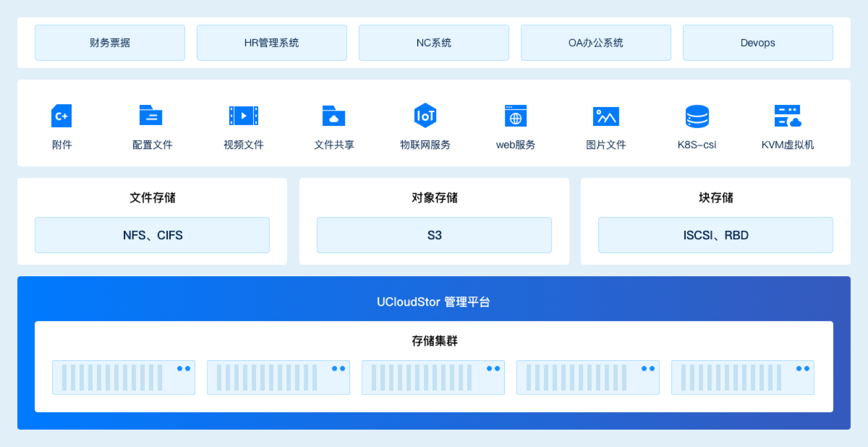Click the 视频文件 label text
The image size is (868, 447).
[243, 145]
